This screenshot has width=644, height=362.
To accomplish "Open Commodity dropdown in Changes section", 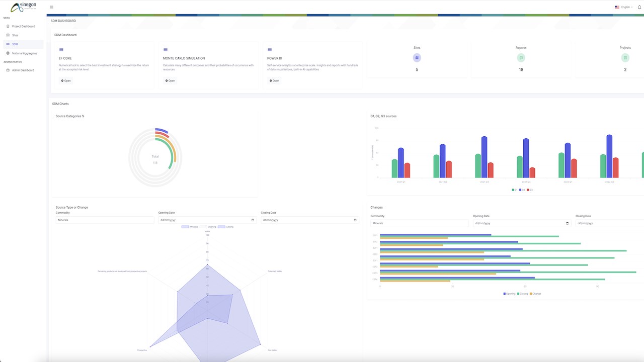I will (x=420, y=223).
